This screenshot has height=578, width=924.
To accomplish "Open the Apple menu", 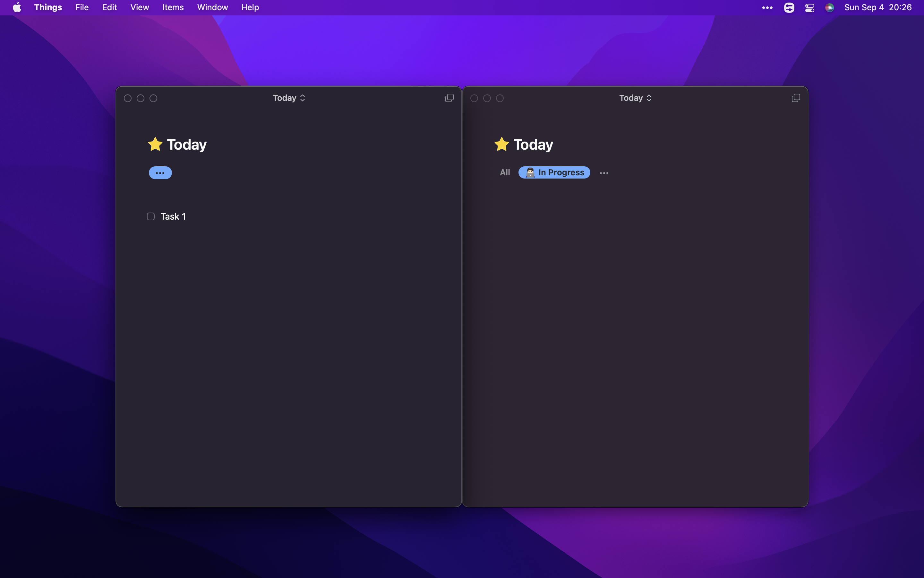I will pos(17,7).
